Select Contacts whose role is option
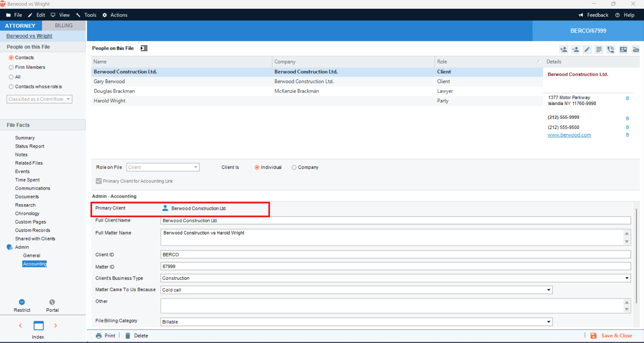The height and width of the screenshot is (343, 644). (x=11, y=87)
